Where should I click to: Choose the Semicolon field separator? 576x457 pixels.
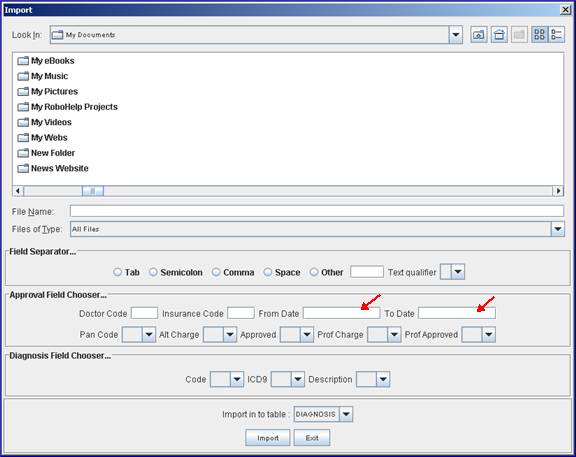176,272
